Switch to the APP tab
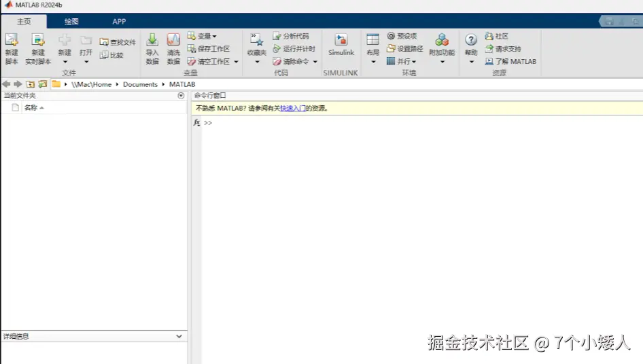The width and height of the screenshot is (643, 364). tap(119, 21)
